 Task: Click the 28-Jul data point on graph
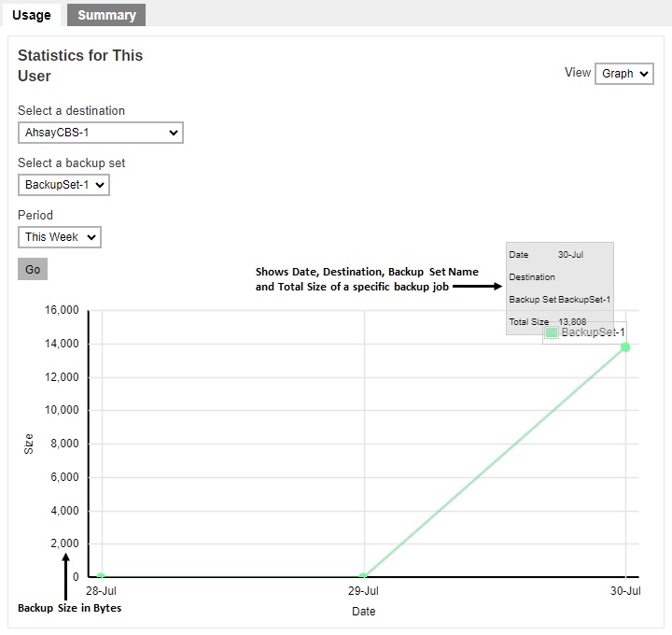pos(101,576)
